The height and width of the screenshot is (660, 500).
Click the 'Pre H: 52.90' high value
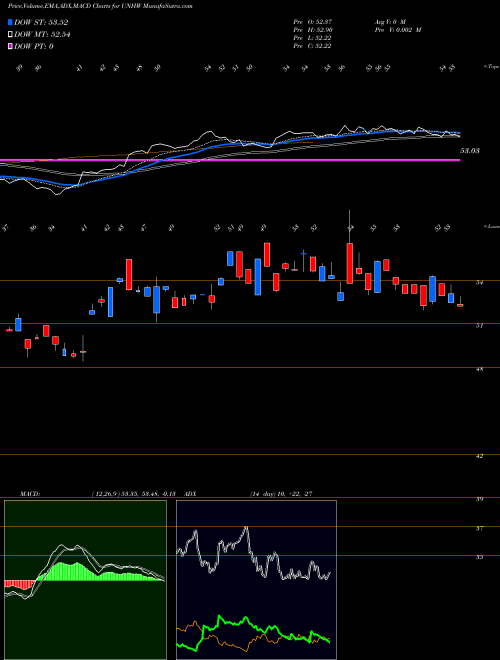tap(312, 30)
